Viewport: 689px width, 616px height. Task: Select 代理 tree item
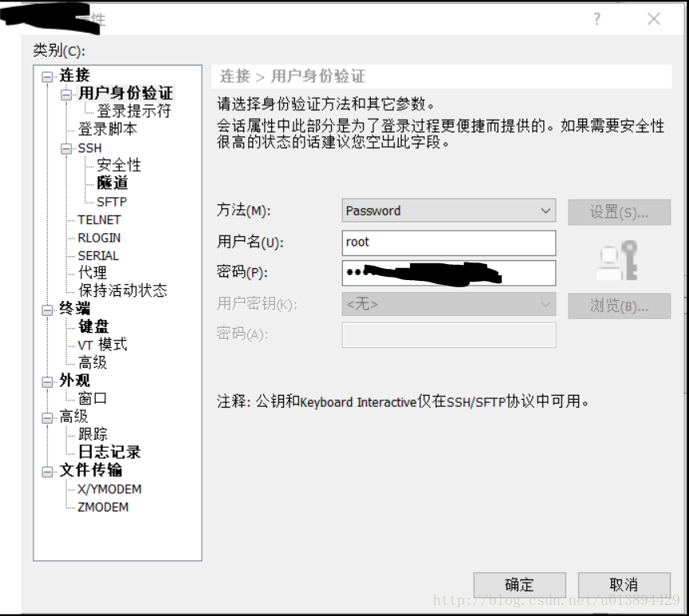(93, 273)
